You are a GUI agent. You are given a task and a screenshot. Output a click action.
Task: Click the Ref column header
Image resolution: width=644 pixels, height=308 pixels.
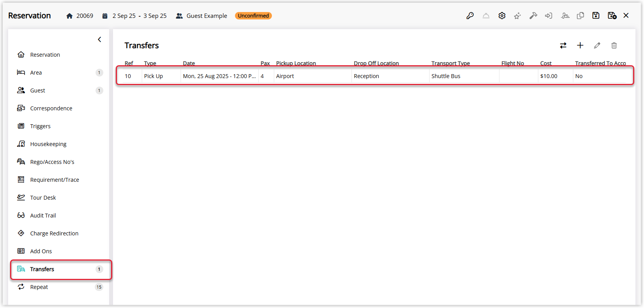pos(129,63)
